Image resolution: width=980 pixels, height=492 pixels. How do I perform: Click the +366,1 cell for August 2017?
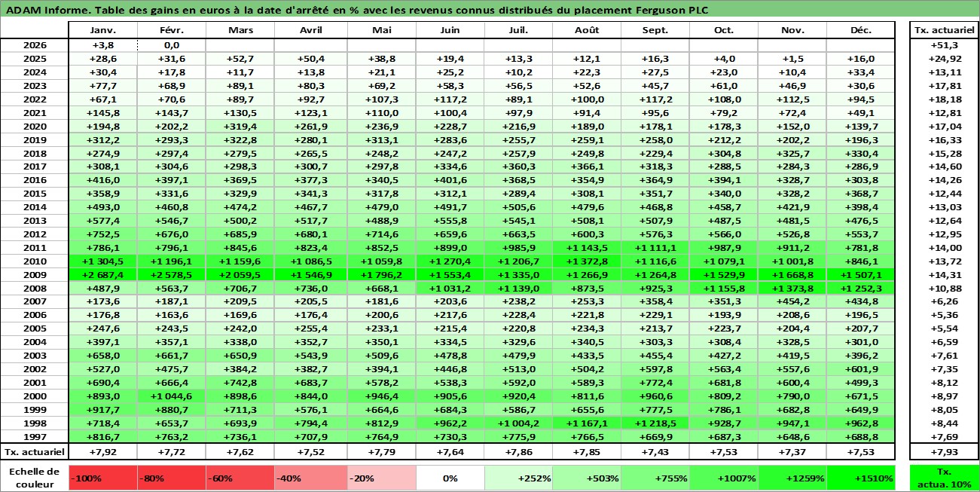click(x=586, y=167)
